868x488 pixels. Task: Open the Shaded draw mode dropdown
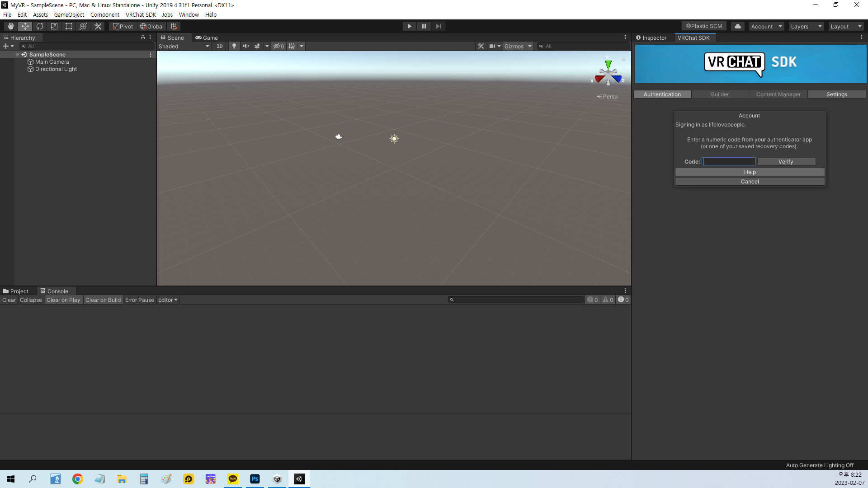click(184, 46)
